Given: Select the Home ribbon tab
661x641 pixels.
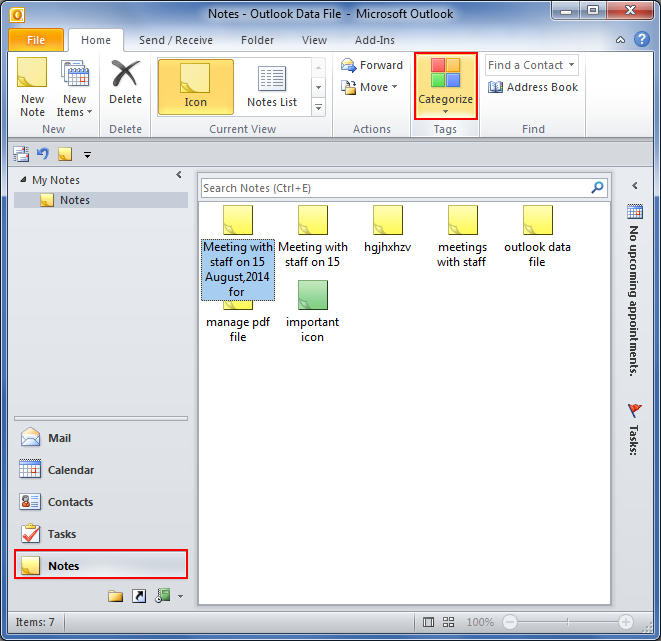Looking at the screenshot, I should point(96,40).
